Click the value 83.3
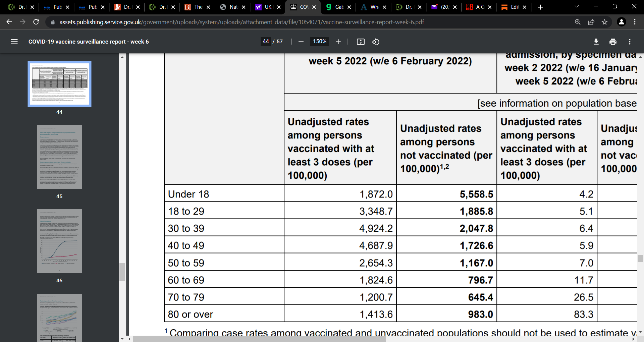The image size is (644, 342). point(584,314)
